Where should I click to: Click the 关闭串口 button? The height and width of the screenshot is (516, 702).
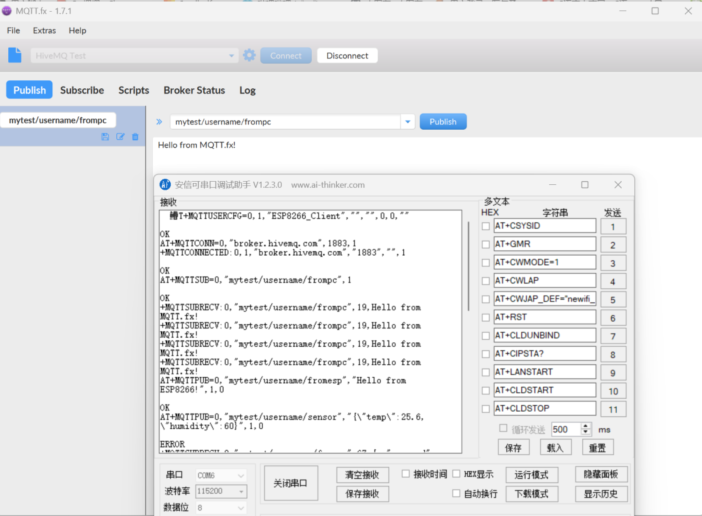pyautogui.click(x=291, y=483)
